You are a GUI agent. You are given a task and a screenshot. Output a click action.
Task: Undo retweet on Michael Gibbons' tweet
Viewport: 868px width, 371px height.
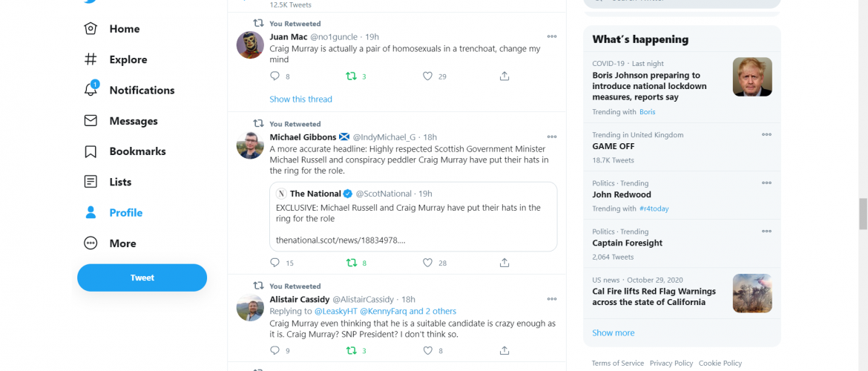tap(352, 263)
